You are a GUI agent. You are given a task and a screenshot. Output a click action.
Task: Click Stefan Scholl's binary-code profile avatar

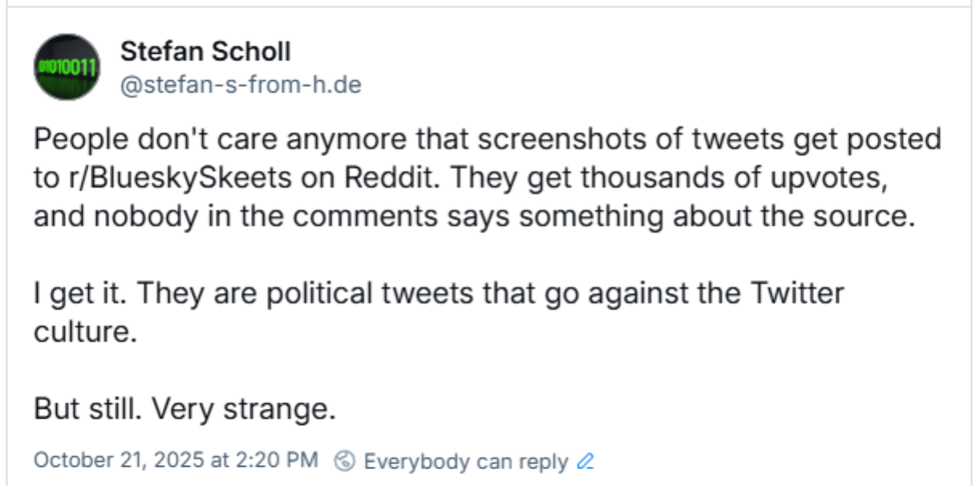[x=67, y=67]
